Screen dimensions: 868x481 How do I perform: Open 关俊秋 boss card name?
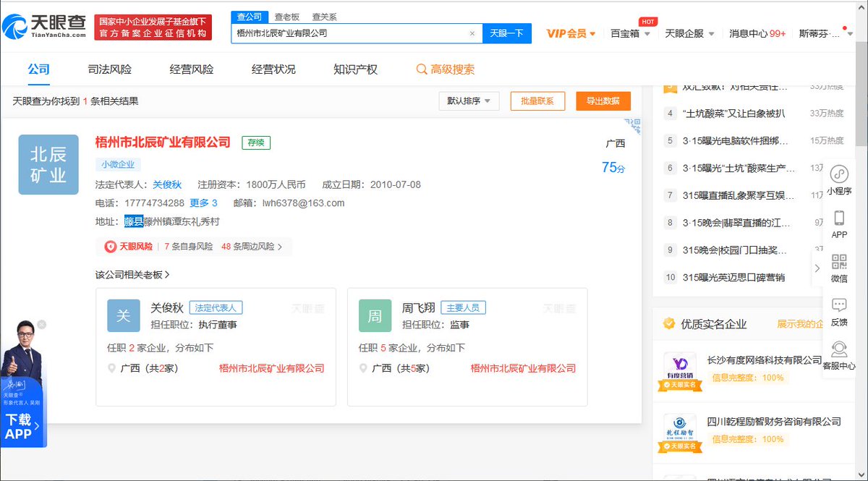(167, 307)
